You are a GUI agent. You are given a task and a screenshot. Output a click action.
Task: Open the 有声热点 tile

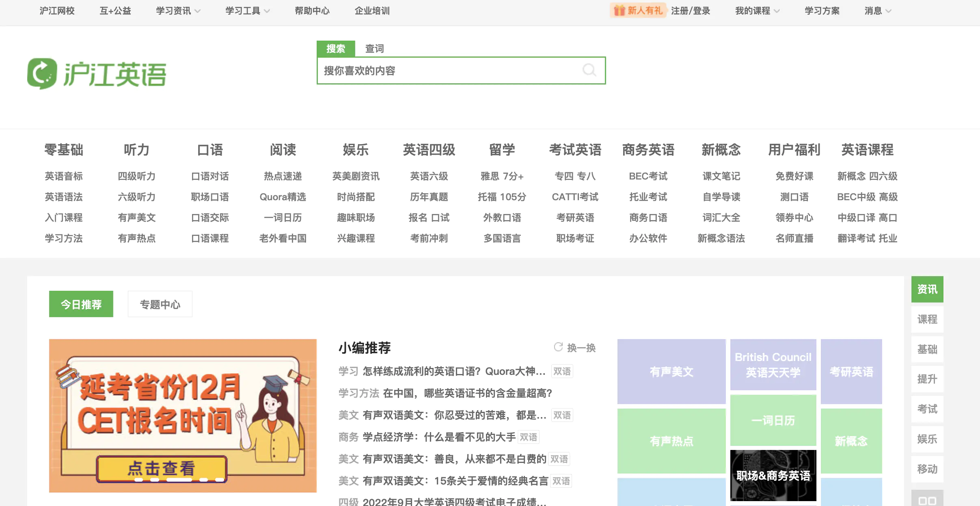pos(671,441)
